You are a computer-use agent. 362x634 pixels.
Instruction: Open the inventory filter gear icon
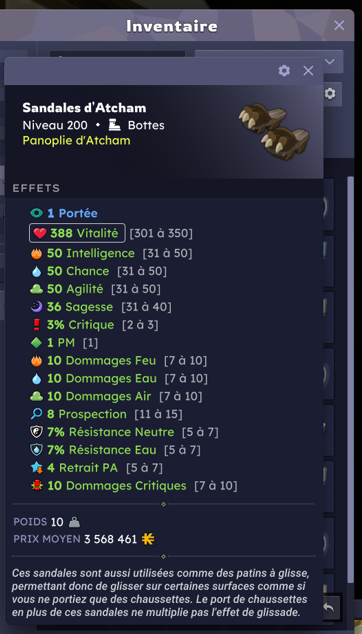330,94
